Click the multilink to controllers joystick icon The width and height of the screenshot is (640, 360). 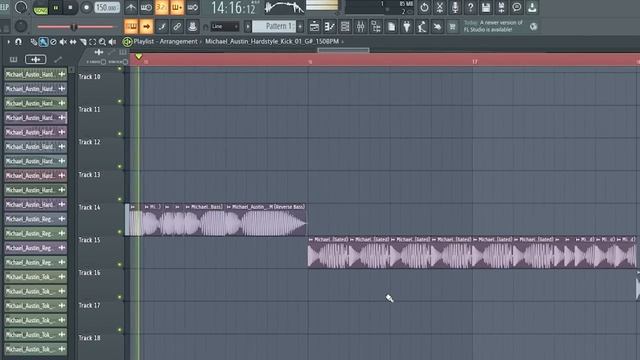pyautogui.click(x=192, y=27)
